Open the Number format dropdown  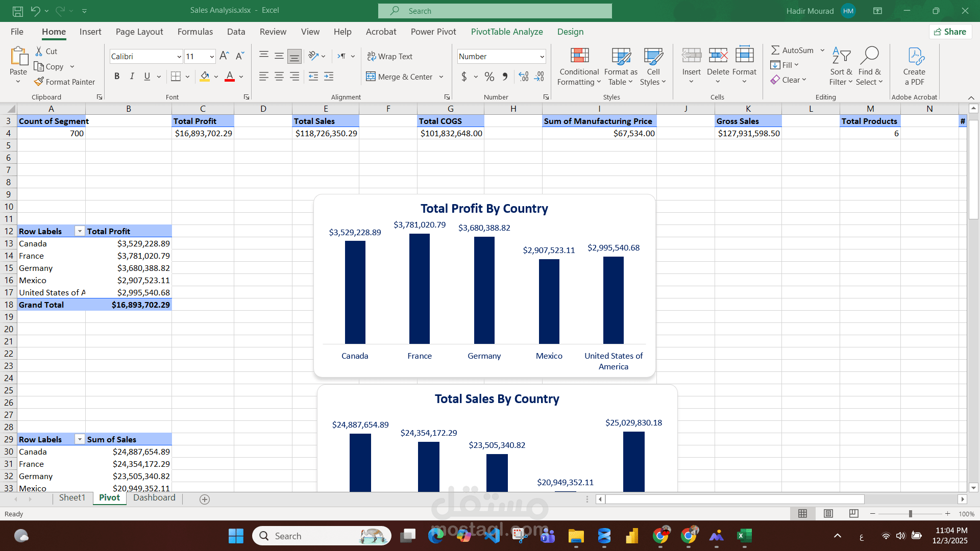point(542,57)
